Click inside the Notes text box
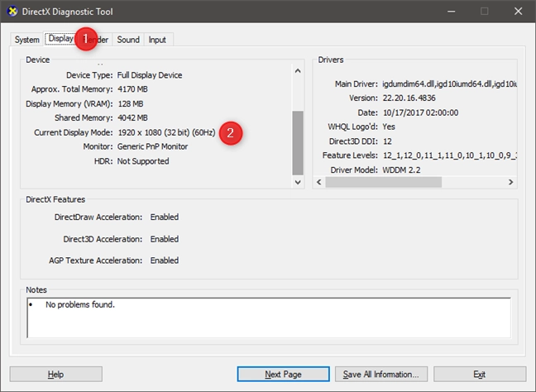The width and height of the screenshot is (536, 392). click(269, 318)
